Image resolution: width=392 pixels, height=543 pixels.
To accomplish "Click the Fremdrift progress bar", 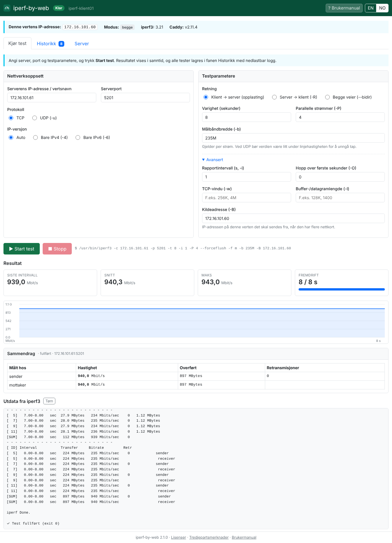I will click(342, 289).
